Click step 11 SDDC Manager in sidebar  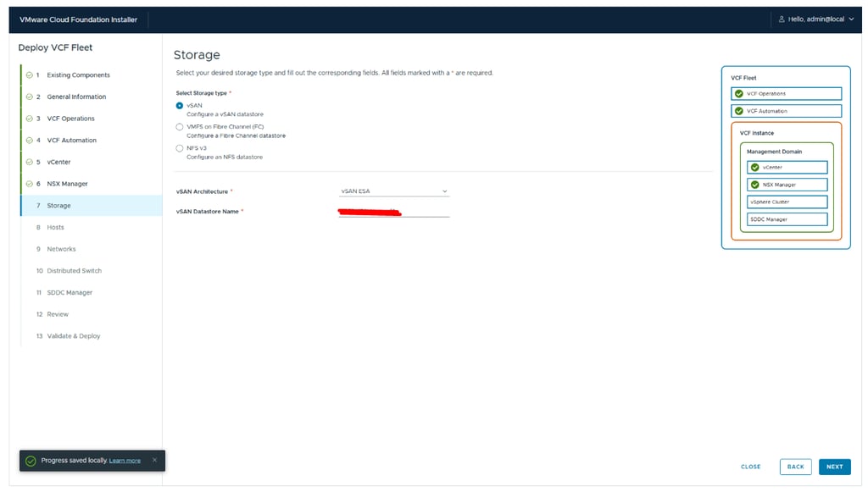pos(70,292)
